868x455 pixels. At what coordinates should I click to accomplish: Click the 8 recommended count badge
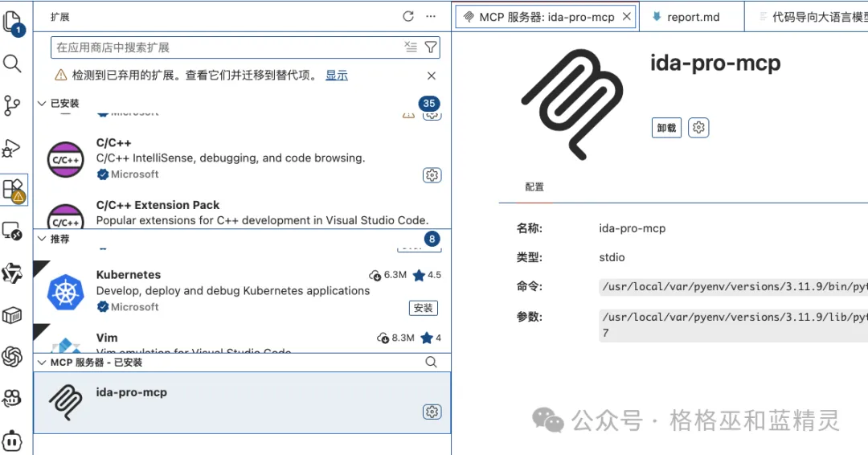click(x=432, y=239)
